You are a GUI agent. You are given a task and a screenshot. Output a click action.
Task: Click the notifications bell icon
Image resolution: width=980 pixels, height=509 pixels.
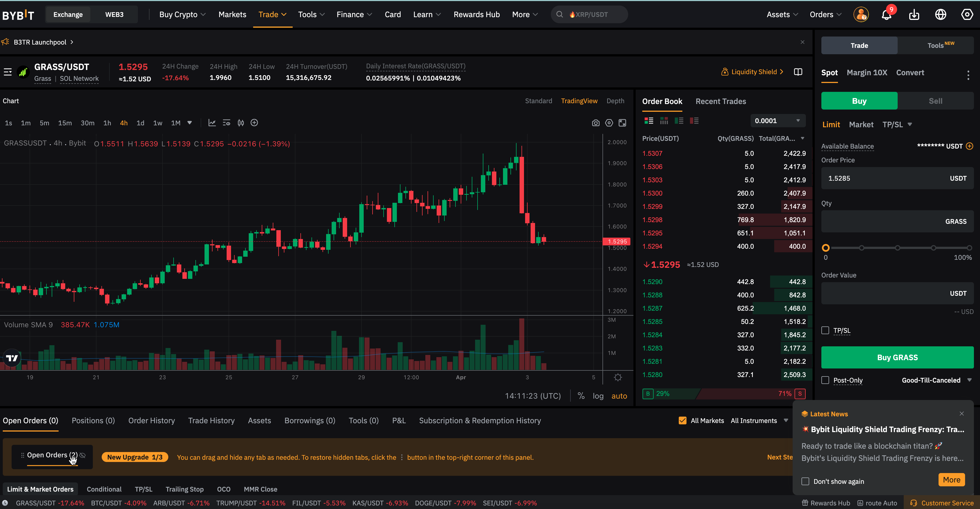tap(886, 15)
